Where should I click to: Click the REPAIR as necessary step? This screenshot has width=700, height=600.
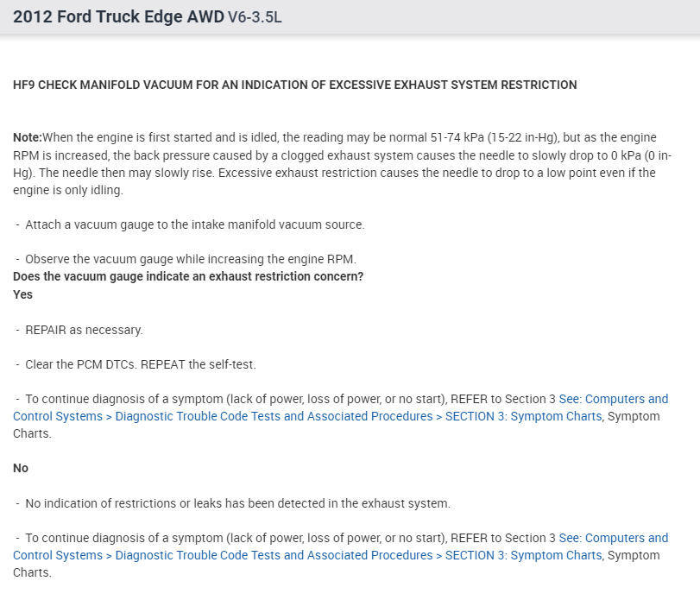pos(84,330)
